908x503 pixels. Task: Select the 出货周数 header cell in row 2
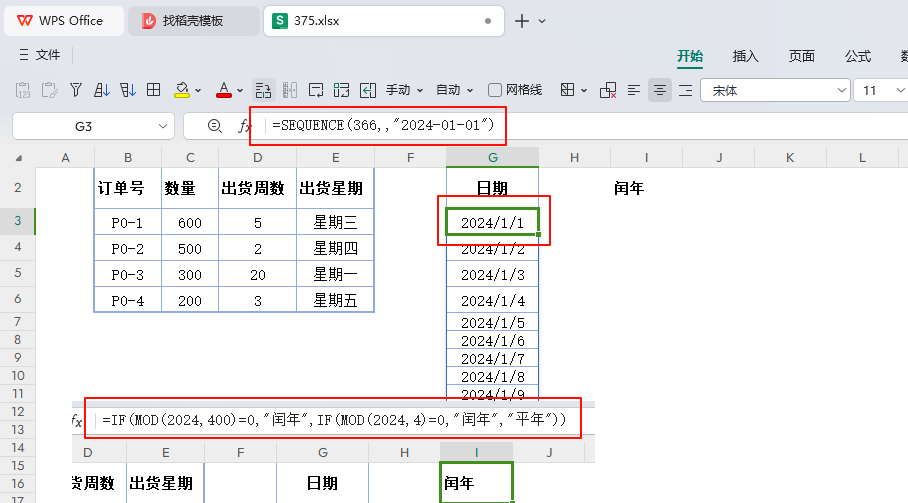(x=258, y=188)
